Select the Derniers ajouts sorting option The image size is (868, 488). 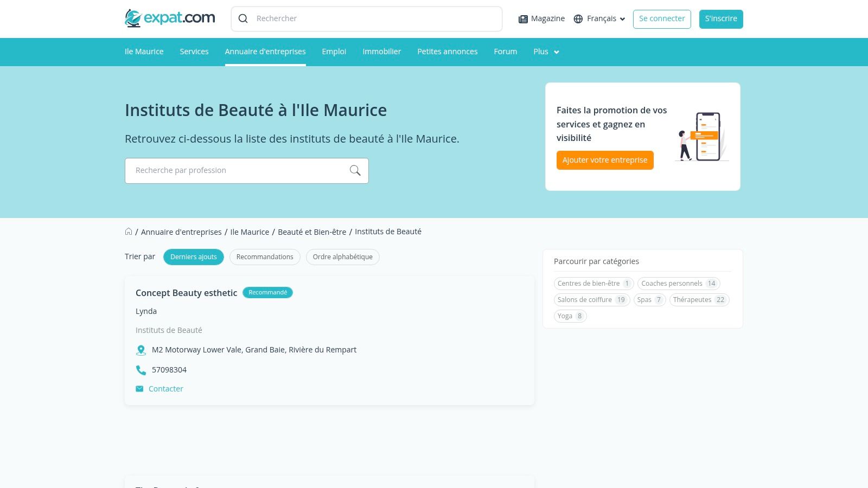coord(193,256)
